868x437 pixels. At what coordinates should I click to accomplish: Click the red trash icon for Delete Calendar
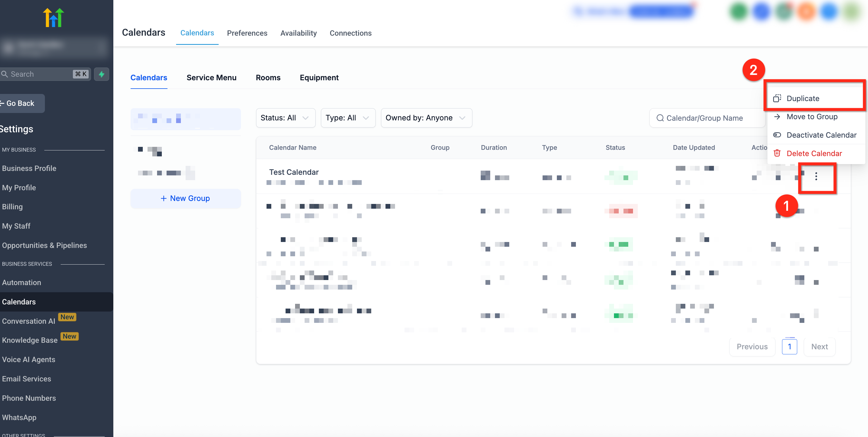tap(777, 153)
